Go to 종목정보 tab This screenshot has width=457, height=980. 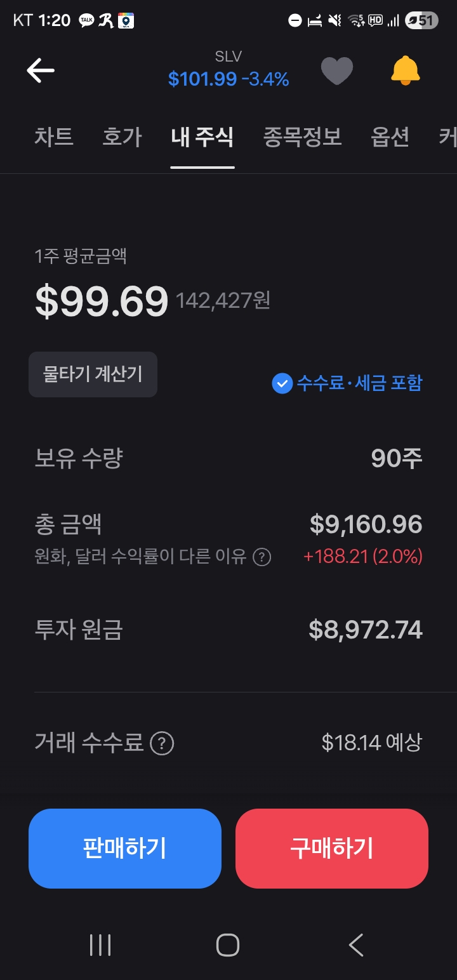tap(302, 137)
